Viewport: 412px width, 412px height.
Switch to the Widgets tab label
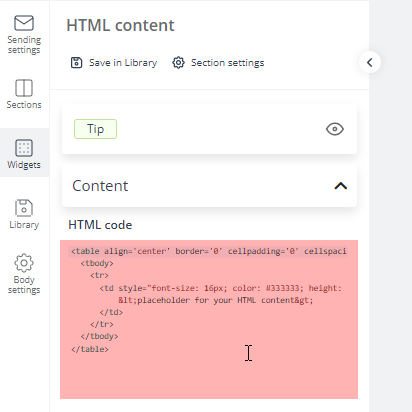pyautogui.click(x=24, y=165)
